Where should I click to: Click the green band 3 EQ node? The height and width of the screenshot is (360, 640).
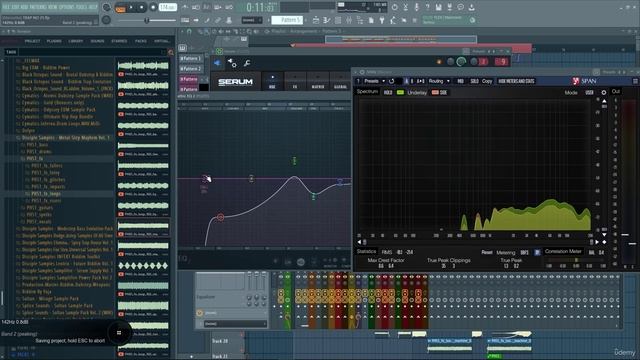coord(294,161)
